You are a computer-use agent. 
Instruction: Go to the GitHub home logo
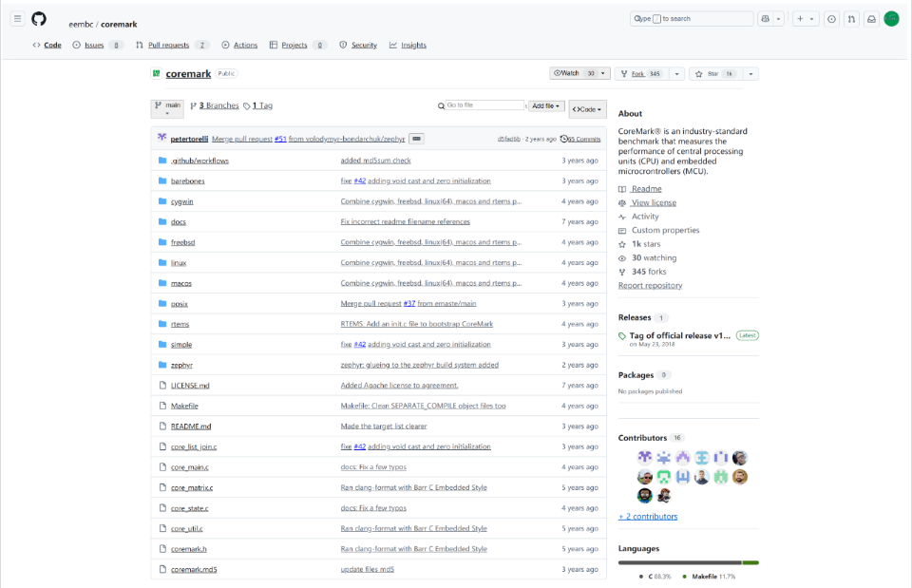pos(39,19)
